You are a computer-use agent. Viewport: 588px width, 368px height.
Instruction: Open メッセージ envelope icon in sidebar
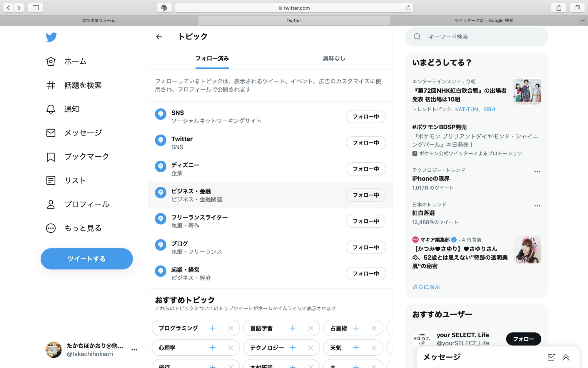tap(51, 133)
